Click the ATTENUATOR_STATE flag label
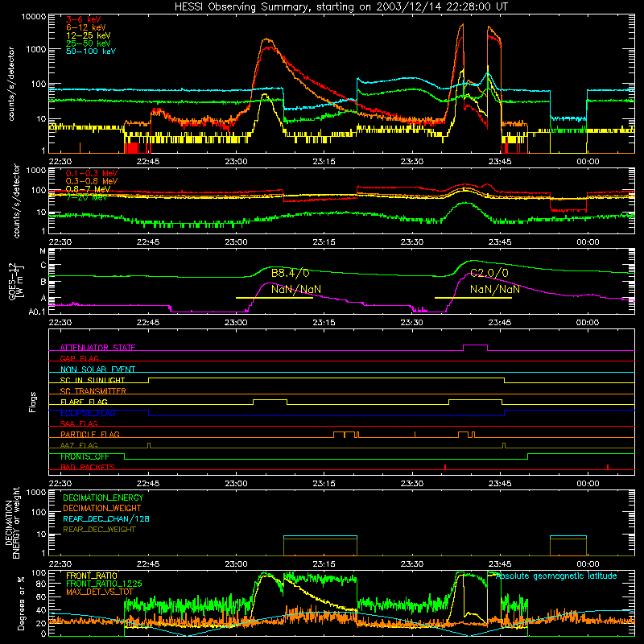Image resolution: width=644 pixels, height=644 pixels. (97, 348)
